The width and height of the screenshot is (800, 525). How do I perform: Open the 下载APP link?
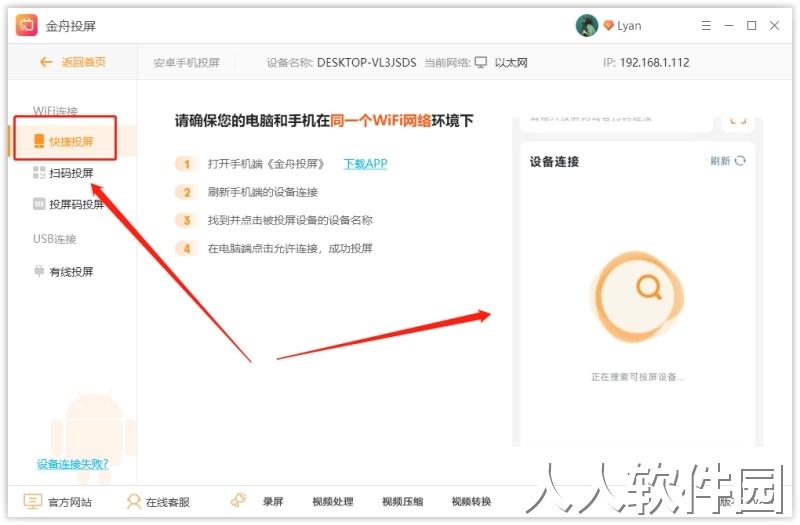click(x=365, y=164)
